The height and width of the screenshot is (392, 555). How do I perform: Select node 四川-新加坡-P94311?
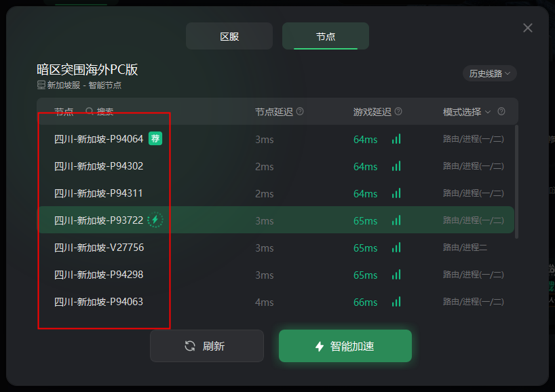click(x=275, y=193)
